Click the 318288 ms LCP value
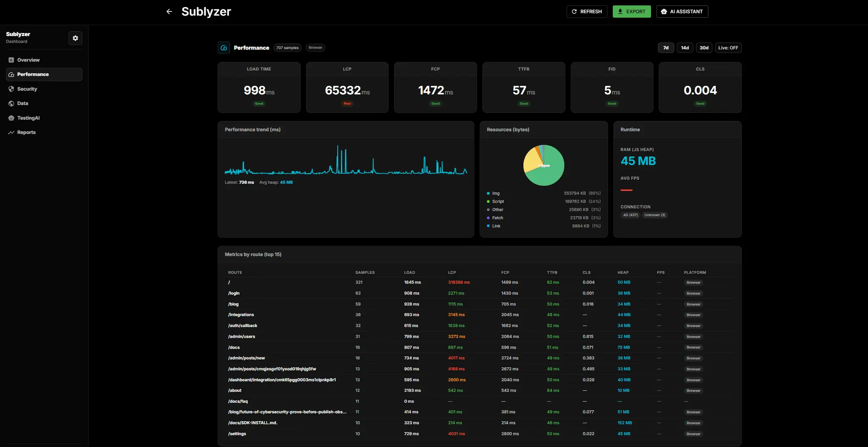The image size is (868, 447). [459, 282]
